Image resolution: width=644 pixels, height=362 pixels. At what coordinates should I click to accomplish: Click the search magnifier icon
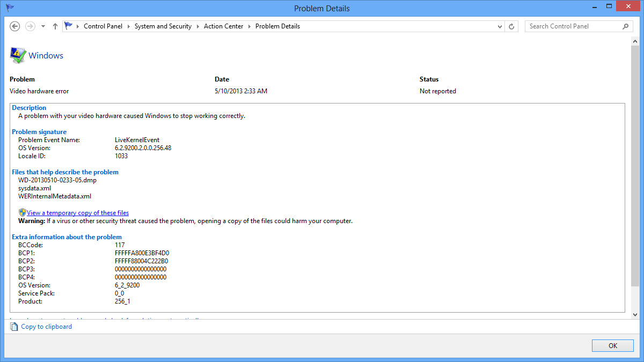coord(625,26)
